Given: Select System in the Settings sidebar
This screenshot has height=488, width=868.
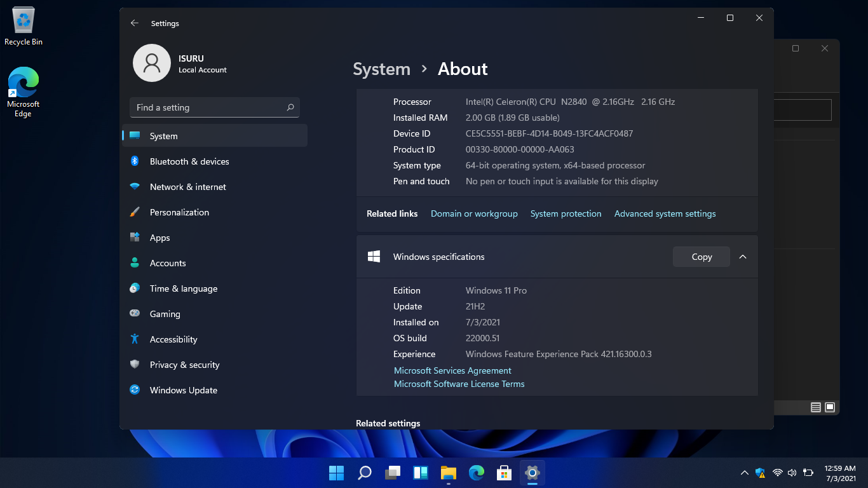Looking at the screenshot, I should [215, 136].
